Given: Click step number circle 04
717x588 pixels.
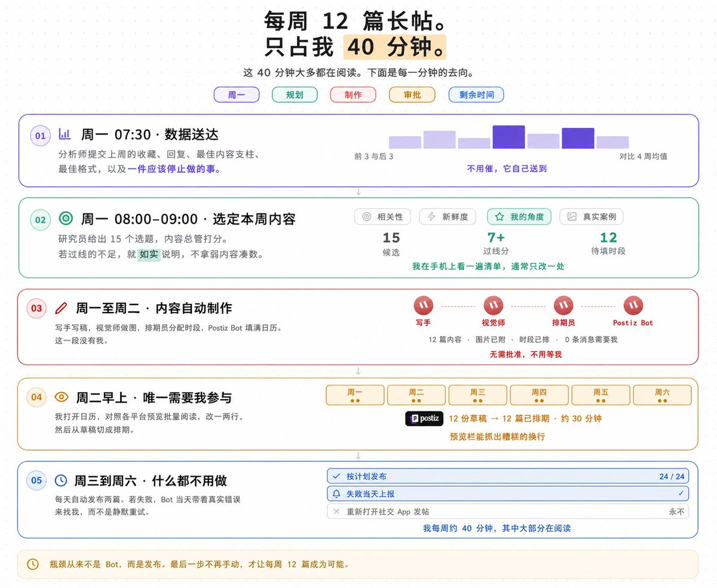Looking at the screenshot, I should [x=36, y=397].
